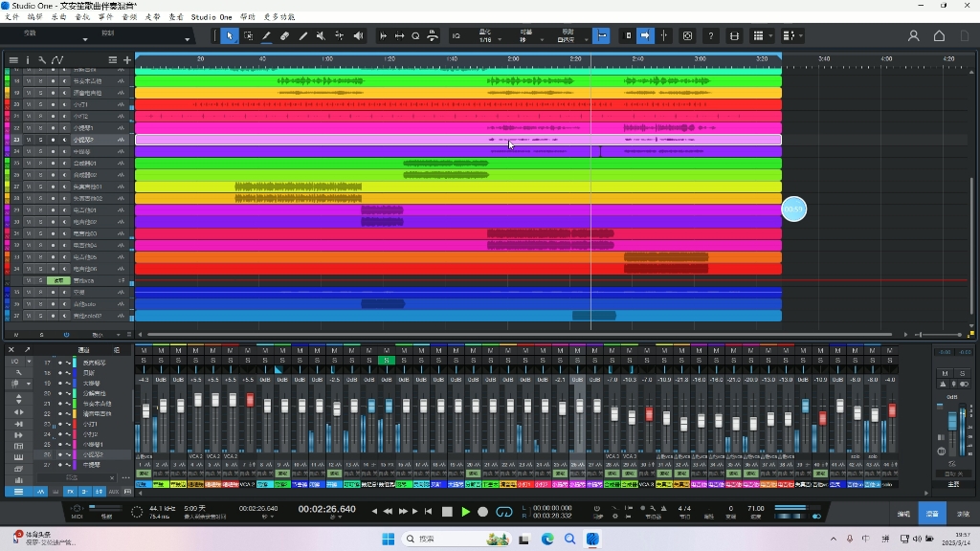Add a new track with plus icon
980x551 pixels.
127,60
